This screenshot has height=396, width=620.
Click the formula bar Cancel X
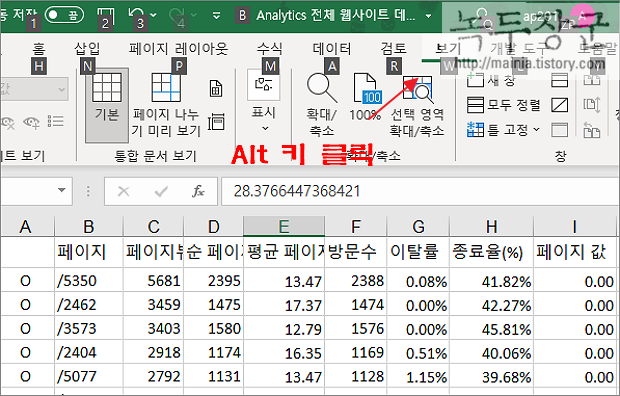124,191
